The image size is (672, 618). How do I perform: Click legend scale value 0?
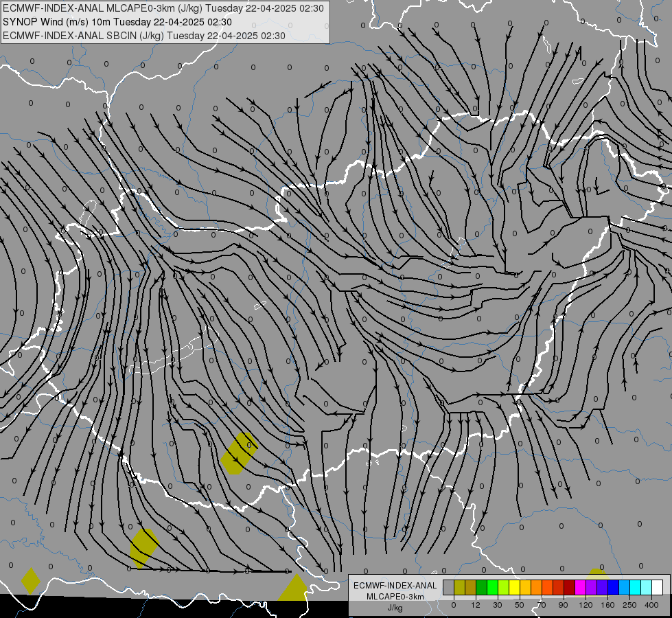(454, 605)
